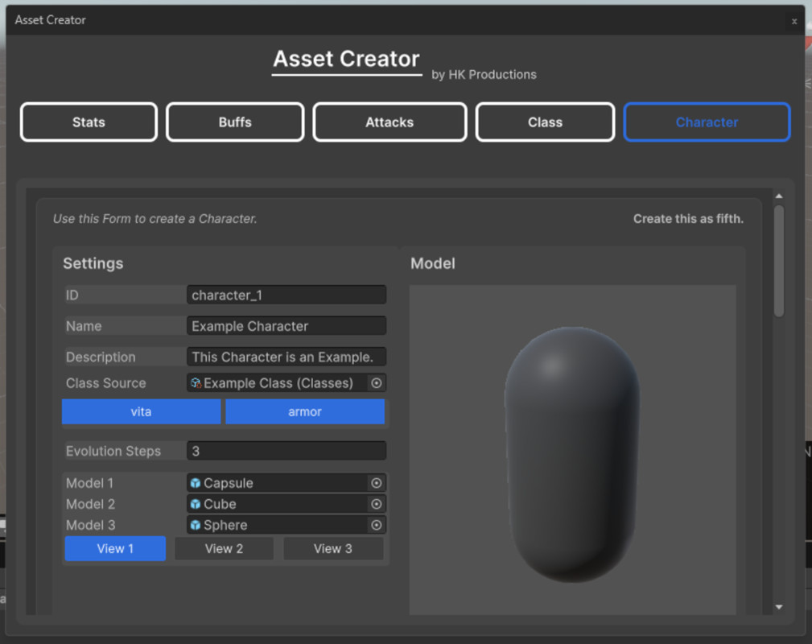812x644 pixels.
Task: Select the Character tab
Action: [706, 122]
